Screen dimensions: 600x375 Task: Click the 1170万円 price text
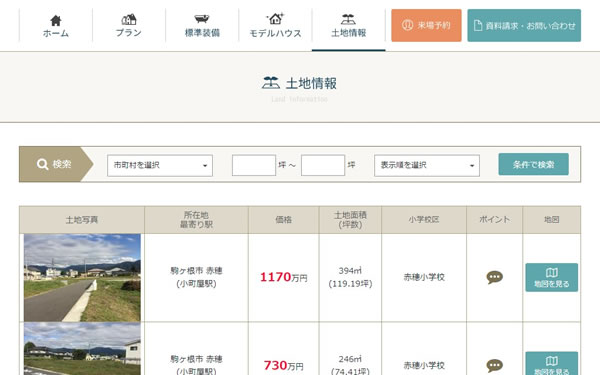(x=284, y=277)
